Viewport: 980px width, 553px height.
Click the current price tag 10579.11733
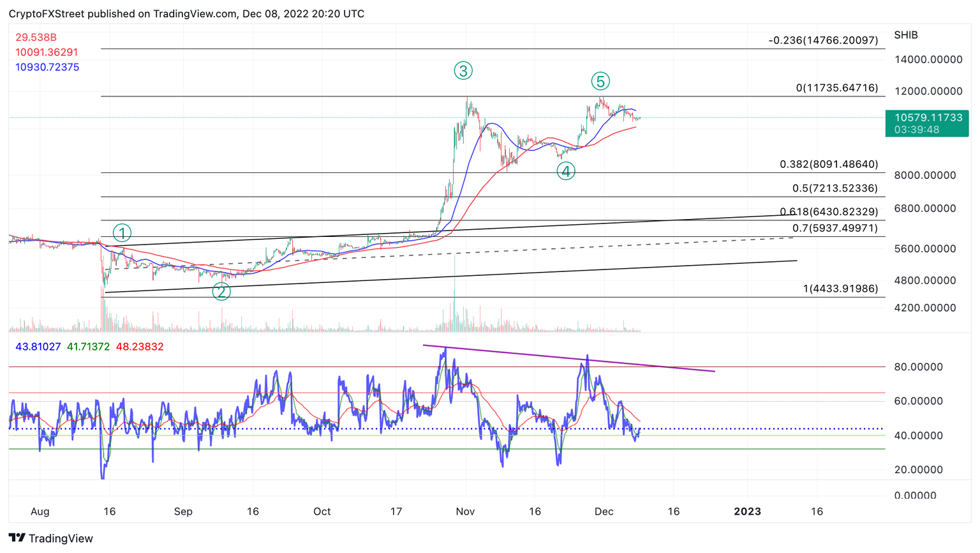coord(927,123)
